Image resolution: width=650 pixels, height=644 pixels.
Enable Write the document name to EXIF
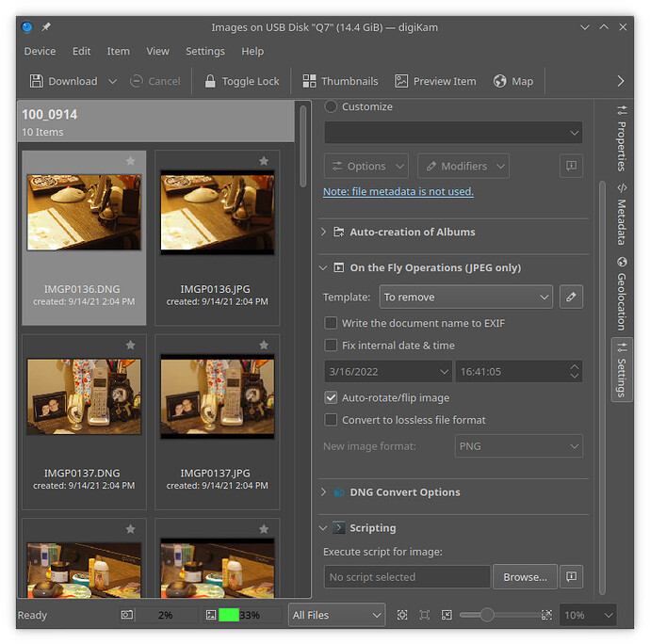(x=331, y=323)
